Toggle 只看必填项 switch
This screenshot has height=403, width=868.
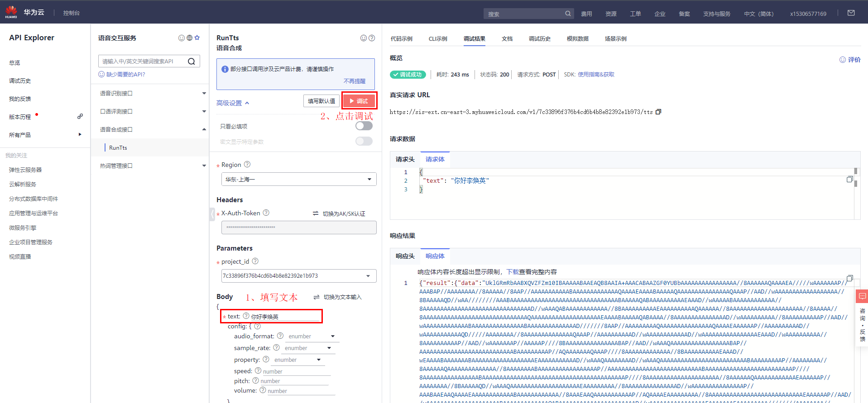click(364, 126)
